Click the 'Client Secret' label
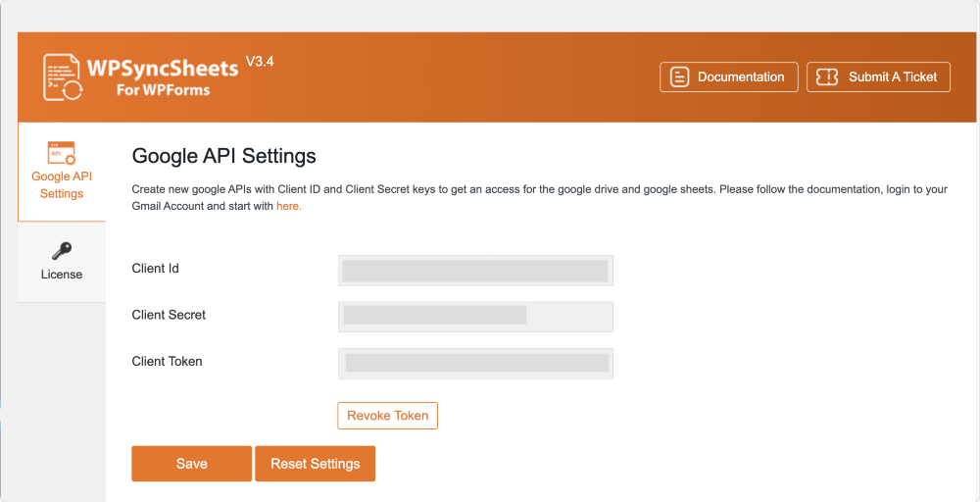The width and height of the screenshot is (980, 502). 169,315
